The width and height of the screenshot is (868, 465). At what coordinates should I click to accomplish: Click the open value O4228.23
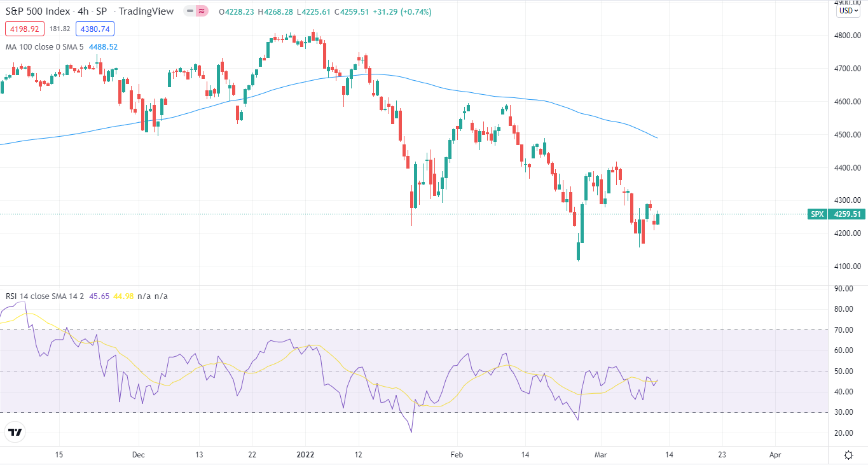point(237,11)
